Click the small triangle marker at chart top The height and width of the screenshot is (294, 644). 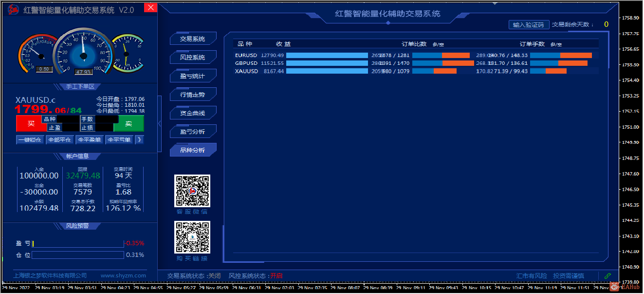click(x=496, y=3)
